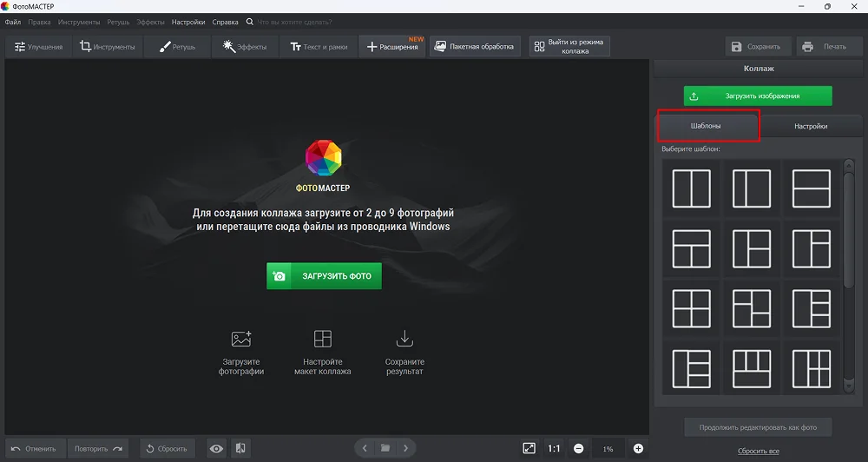Click the Сбросить все link
868x462 pixels.
(x=759, y=451)
